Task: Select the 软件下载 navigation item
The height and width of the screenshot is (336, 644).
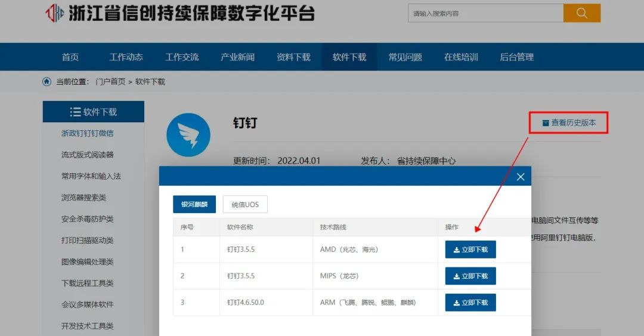Action: [x=349, y=57]
